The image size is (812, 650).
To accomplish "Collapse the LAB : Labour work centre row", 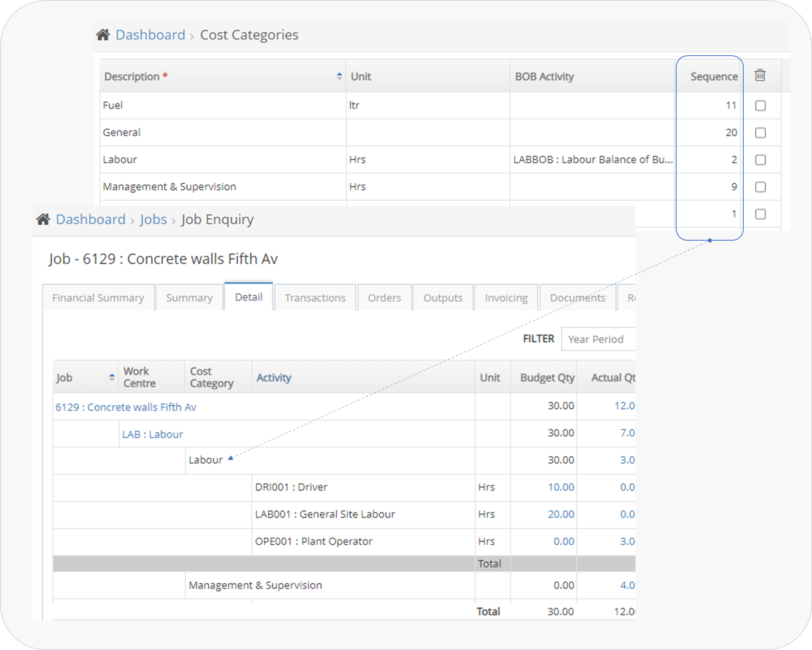I will [x=152, y=434].
